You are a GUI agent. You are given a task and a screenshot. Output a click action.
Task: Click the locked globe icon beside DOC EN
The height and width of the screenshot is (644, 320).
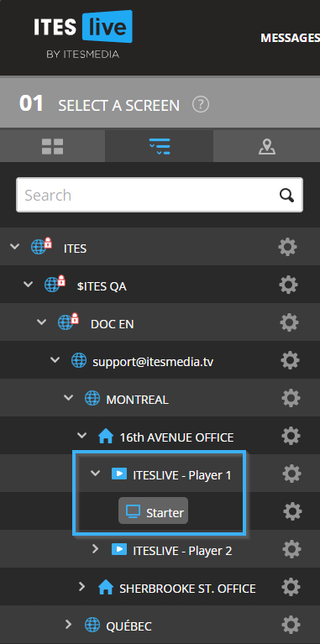(69, 322)
